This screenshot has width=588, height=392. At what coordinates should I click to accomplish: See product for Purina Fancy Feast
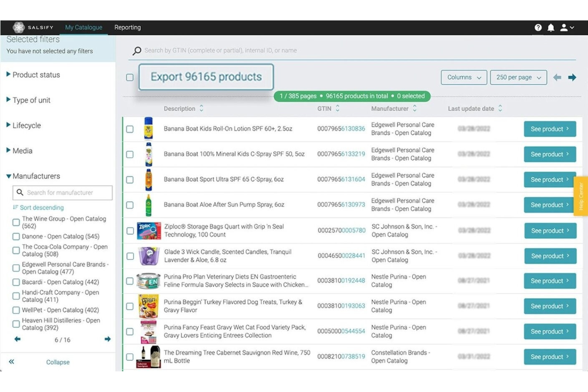[x=550, y=332]
